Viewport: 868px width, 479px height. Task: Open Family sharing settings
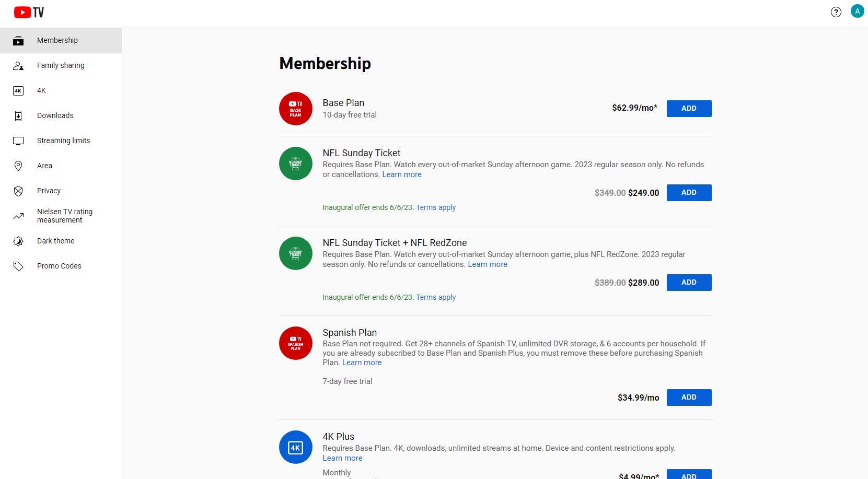pos(61,66)
